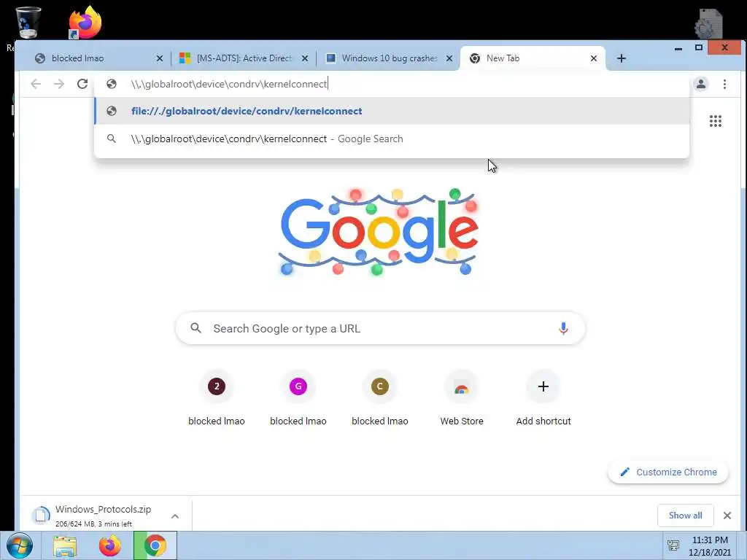Click the Search Google or type a URL box
The image size is (747, 560).
(x=380, y=328)
